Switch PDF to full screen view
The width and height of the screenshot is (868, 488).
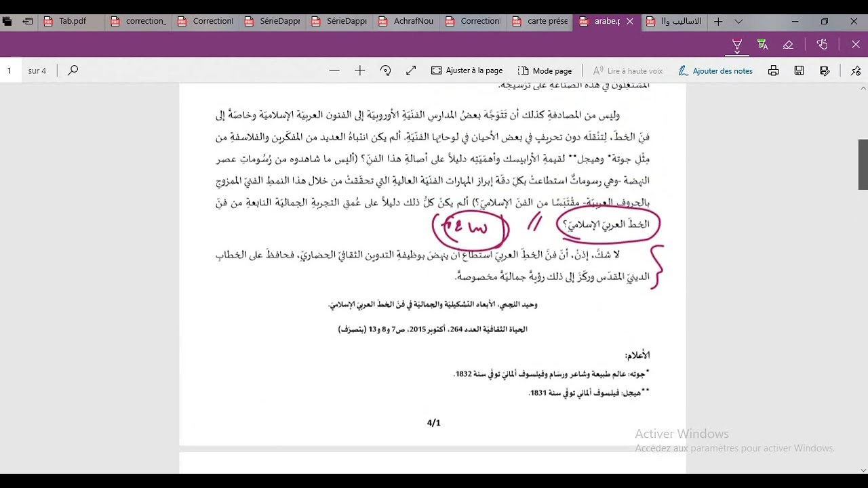click(x=411, y=70)
